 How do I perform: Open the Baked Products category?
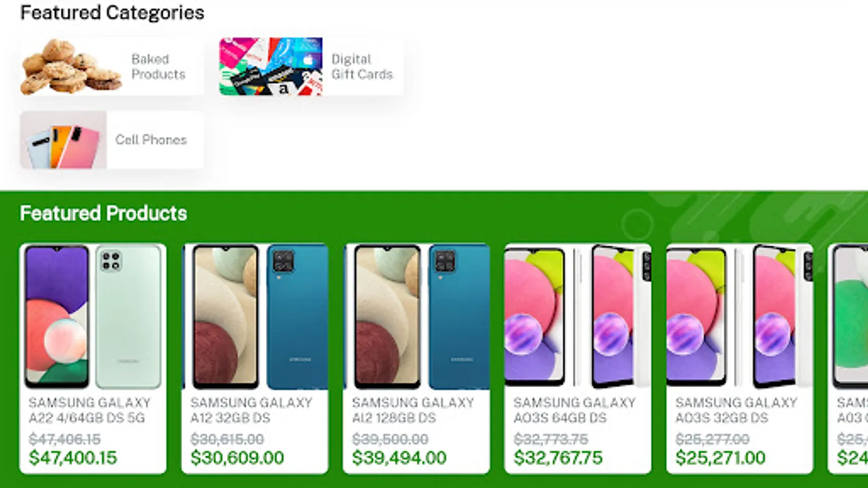pos(111,66)
